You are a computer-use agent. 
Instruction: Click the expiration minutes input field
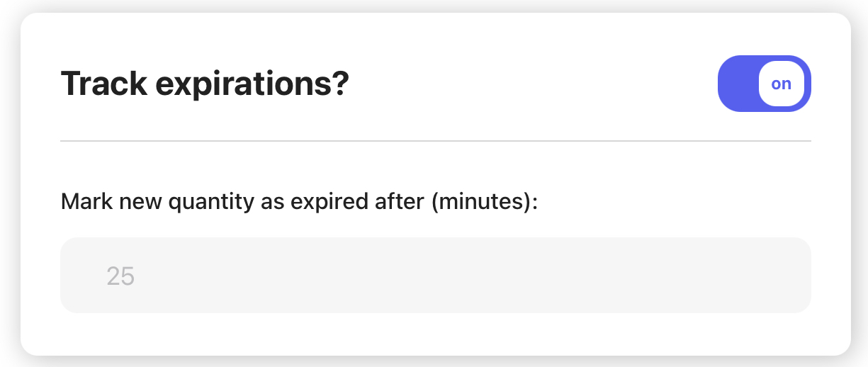click(x=435, y=275)
